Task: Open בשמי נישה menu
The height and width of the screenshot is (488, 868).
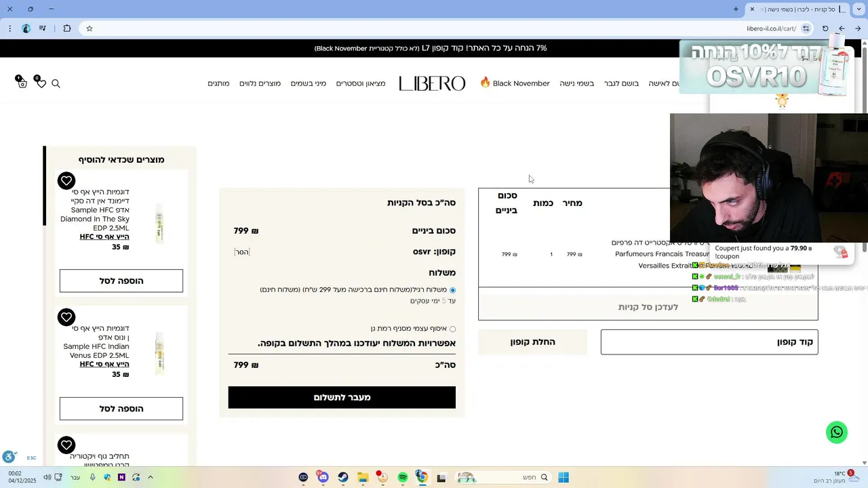Action: [x=576, y=83]
